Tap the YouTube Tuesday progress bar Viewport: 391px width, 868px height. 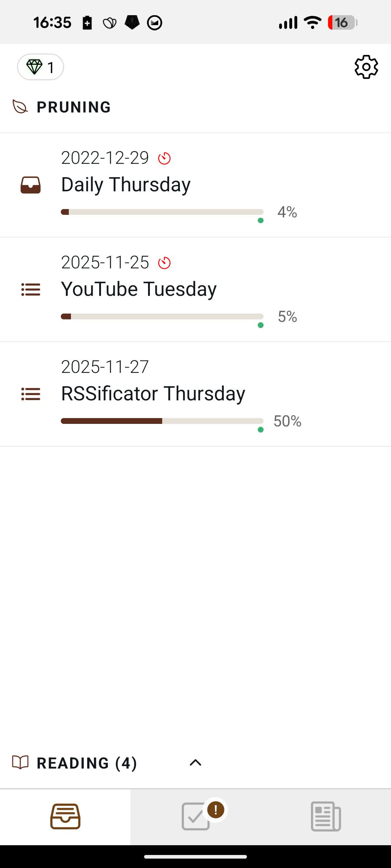pos(162,316)
